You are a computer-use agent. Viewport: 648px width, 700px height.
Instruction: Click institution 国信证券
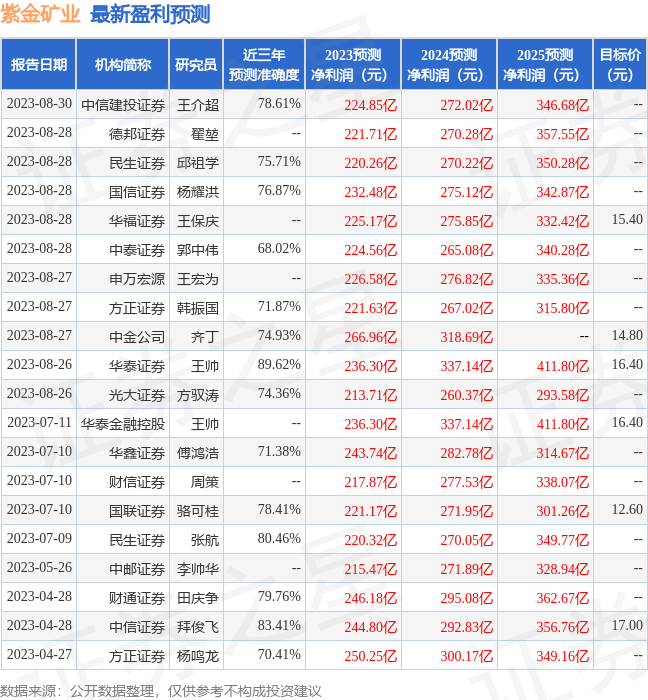click(x=137, y=192)
